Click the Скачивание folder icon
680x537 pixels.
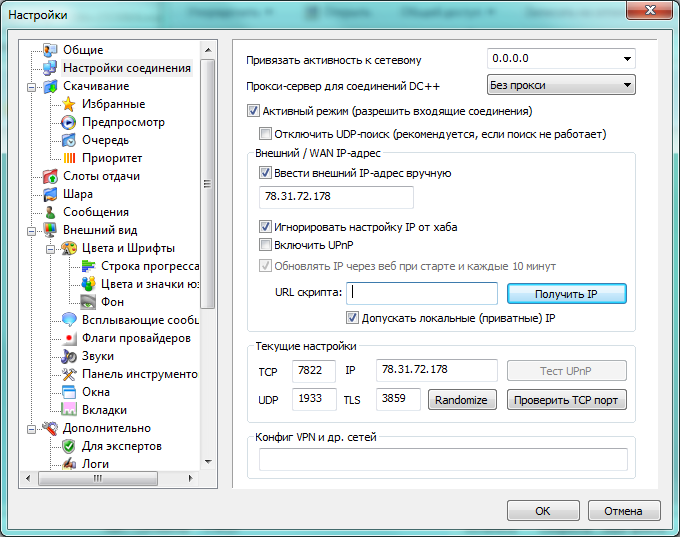point(50,86)
